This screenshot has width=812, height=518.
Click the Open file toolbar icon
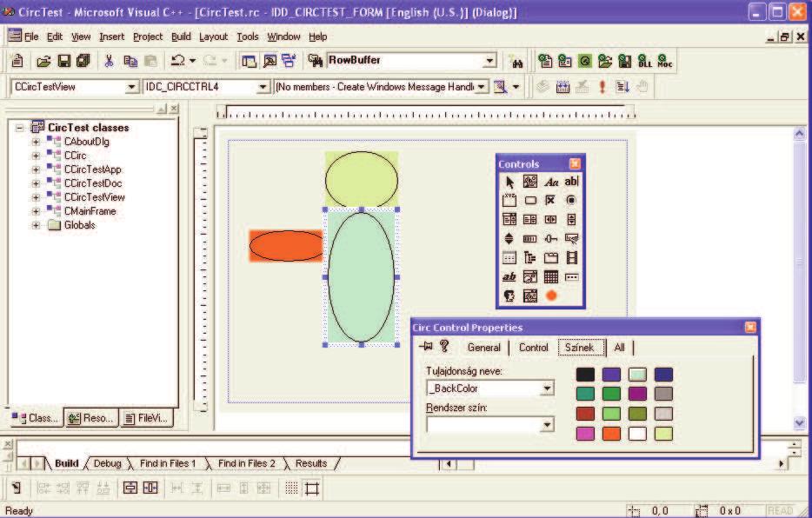point(44,61)
